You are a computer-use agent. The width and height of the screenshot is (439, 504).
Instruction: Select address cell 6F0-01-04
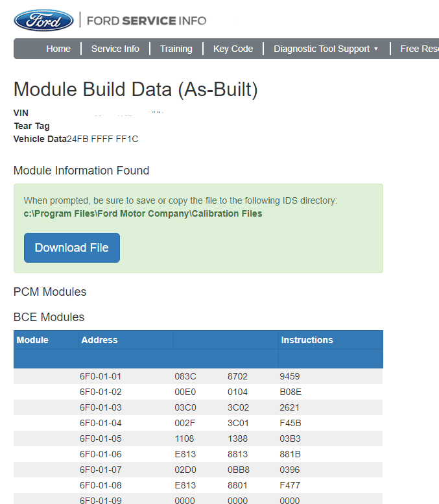pyautogui.click(x=101, y=424)
